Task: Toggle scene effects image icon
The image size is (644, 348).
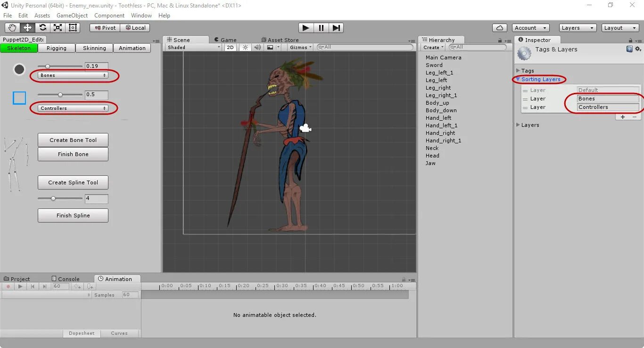Action: 270,47
